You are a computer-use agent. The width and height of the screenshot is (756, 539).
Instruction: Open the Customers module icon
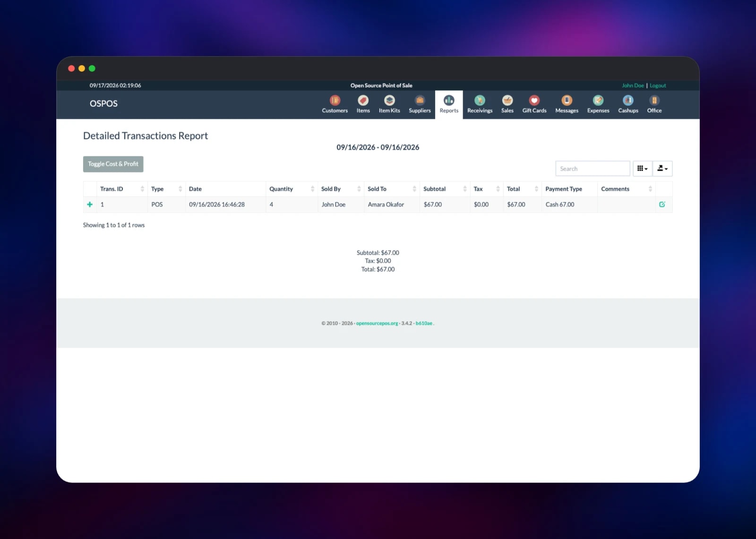coord(335,104)
